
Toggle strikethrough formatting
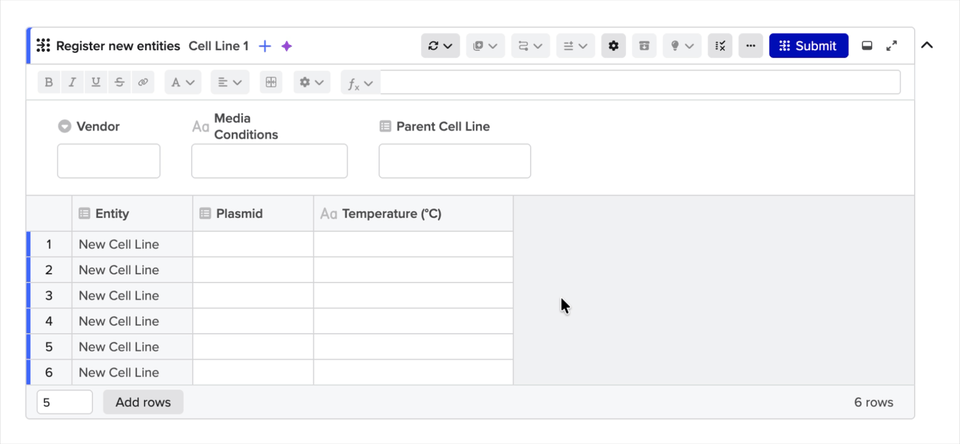point(120,82)
